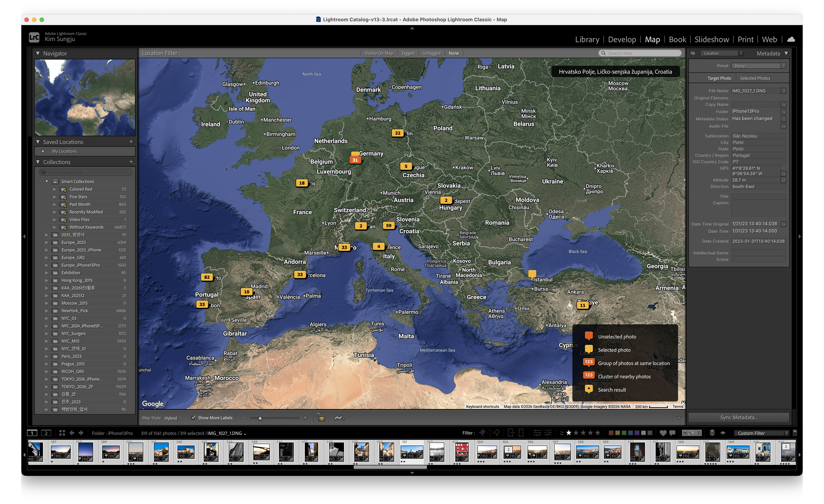Collapse the Saved Locations panel
Screen dimensions: 824x504
38,142
